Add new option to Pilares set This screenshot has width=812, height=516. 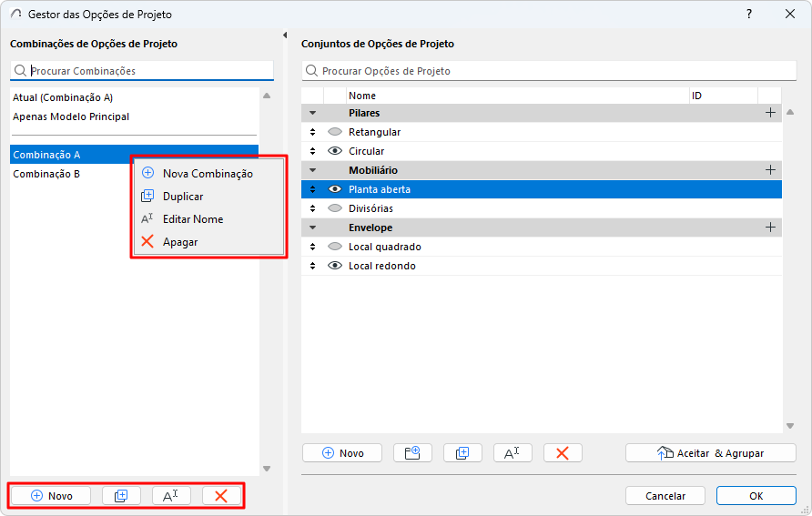(770, 113)
